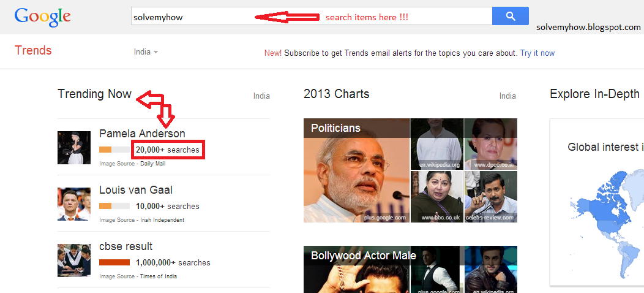This screenshot has width=644, height=293.
Task: Click the India label beside Trending Now
Action: [261, 96]
